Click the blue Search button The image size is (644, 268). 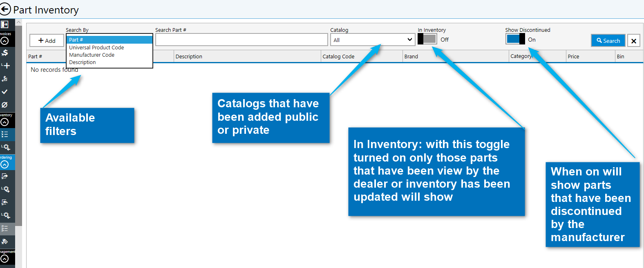608,40
